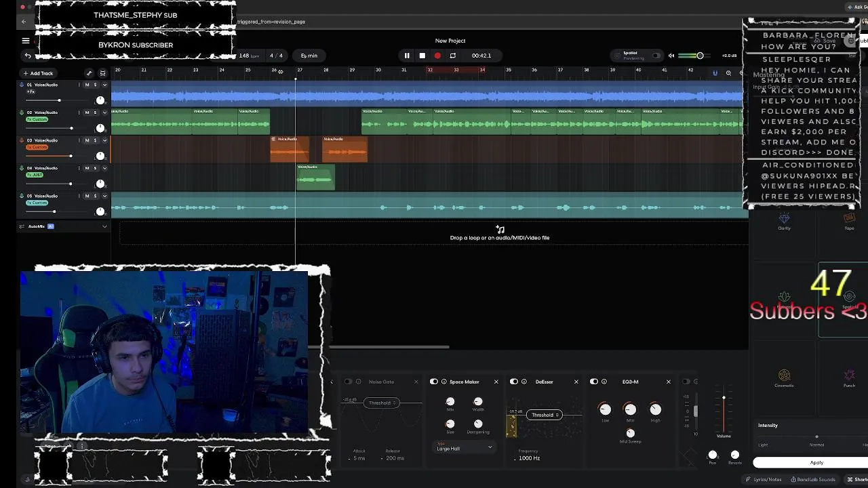Image resolution: width=868 pixels, height=488 pixels.
Task: Open DeEsser info icon
Action: point(524,382)
